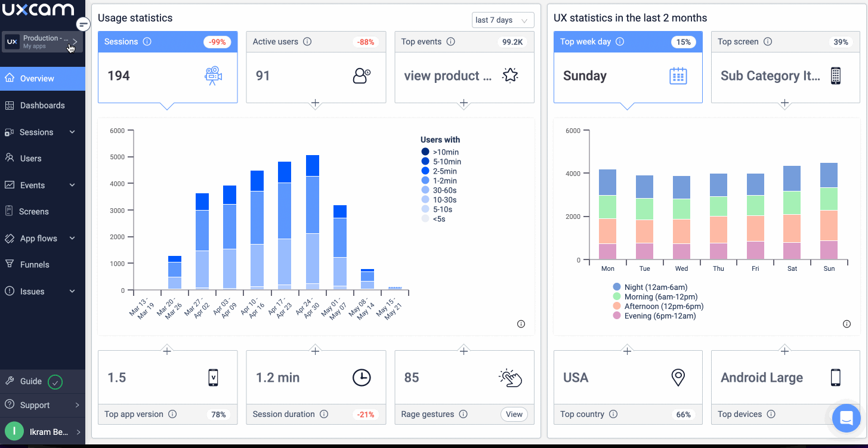Viewport: 868px width, 448px height.
Task: Open the last 7 days dropdown
Action: (x=502, y=20)
